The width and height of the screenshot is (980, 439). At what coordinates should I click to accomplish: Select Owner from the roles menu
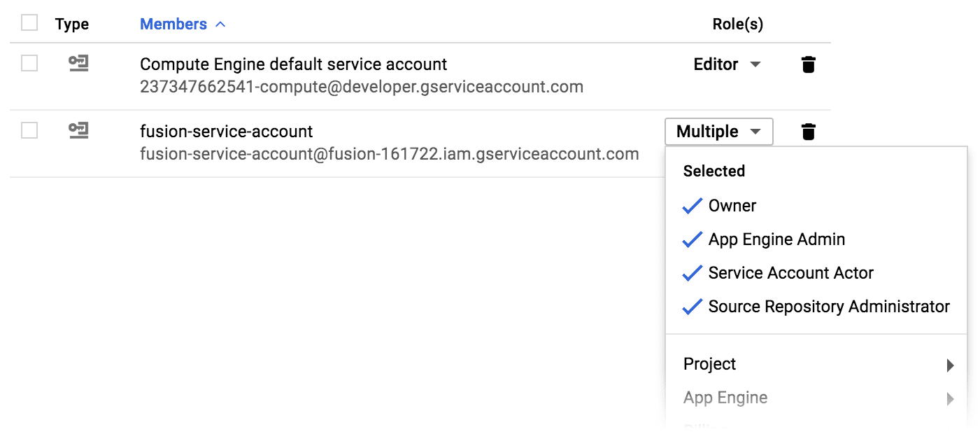point(732,205)
